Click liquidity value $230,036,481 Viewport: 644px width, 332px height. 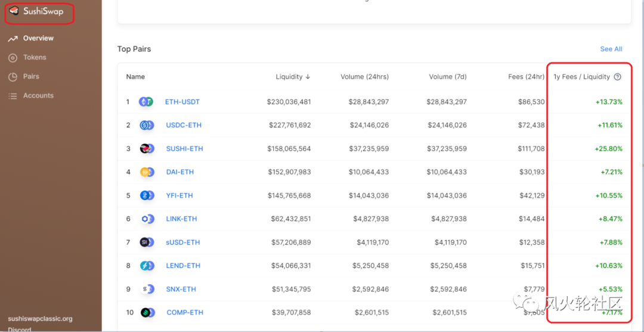pyautogui.click(x=289, y=102)
